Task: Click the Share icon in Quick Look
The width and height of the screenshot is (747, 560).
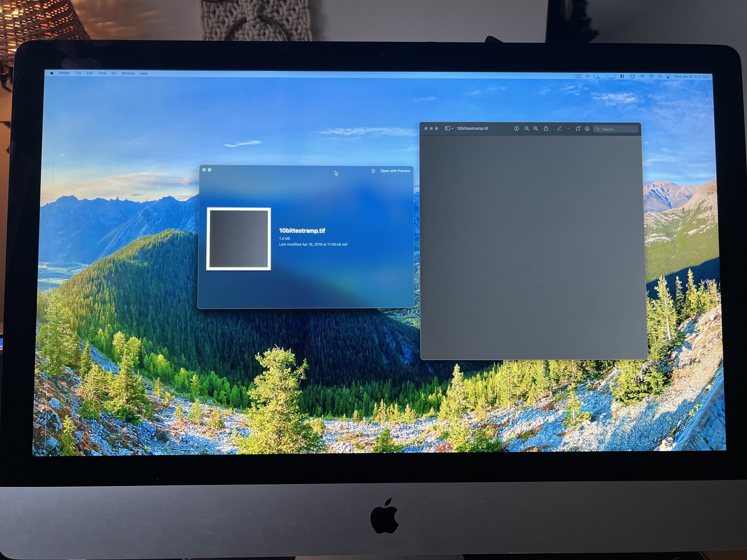Action: (373, 171)
